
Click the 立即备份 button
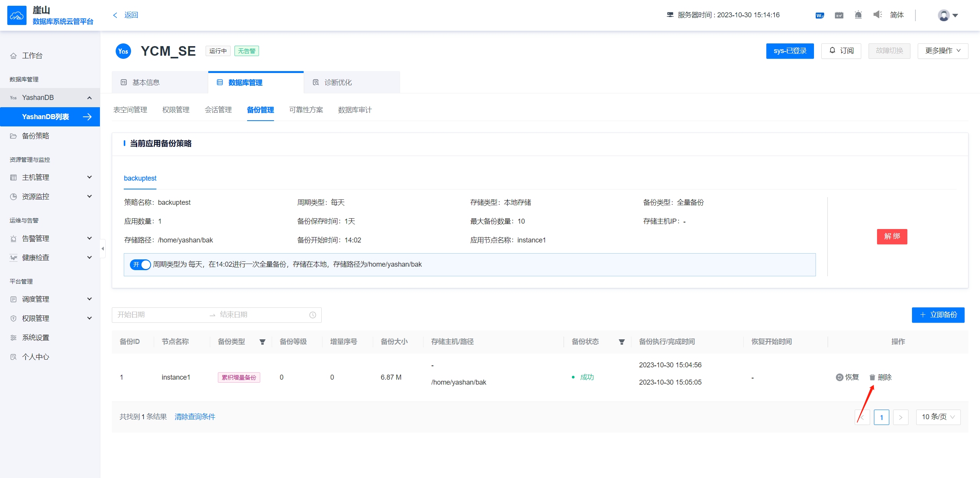[938, 315]
